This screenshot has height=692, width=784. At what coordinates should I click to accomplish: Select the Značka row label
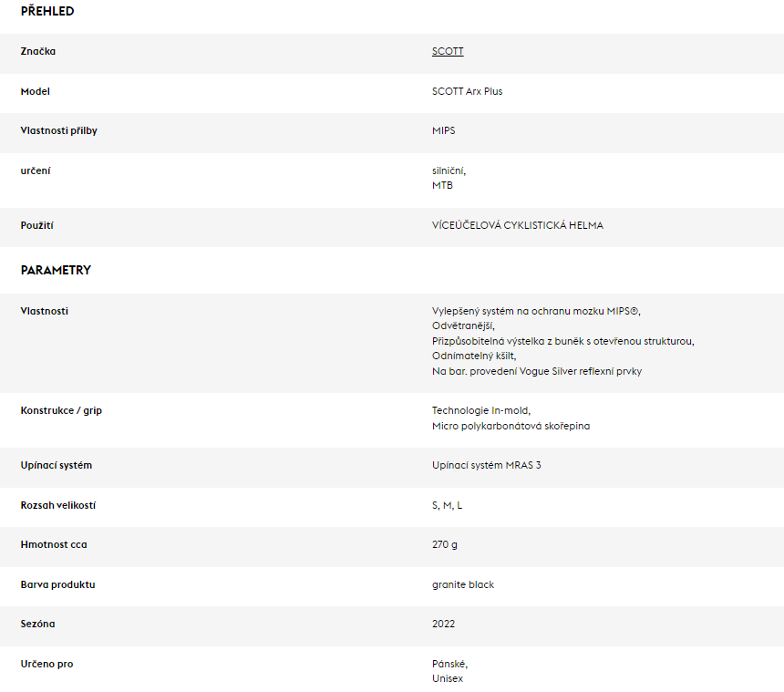point(38,51)
